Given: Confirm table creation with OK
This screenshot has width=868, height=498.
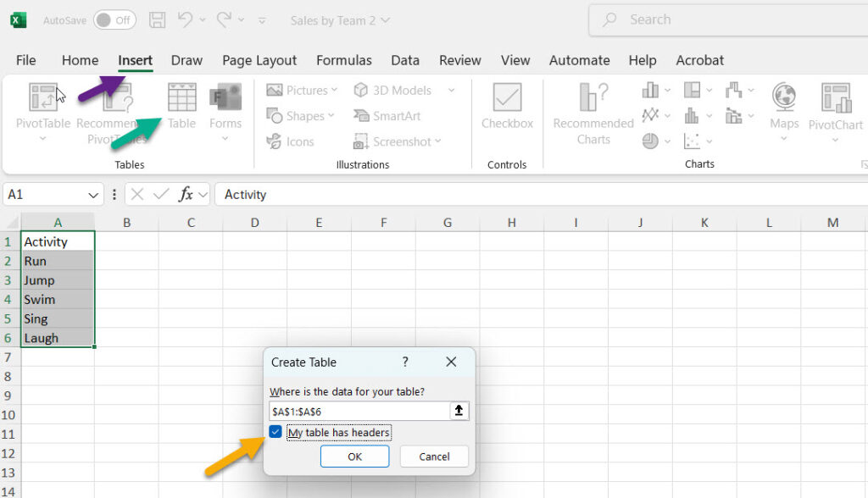Looking at the screenshot, I should click(x=354, y=456).
